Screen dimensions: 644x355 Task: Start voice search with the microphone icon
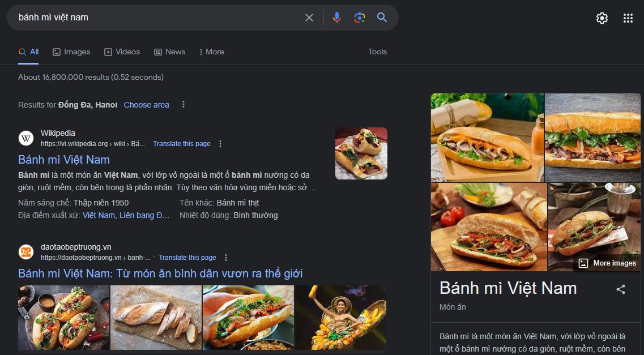337,18
